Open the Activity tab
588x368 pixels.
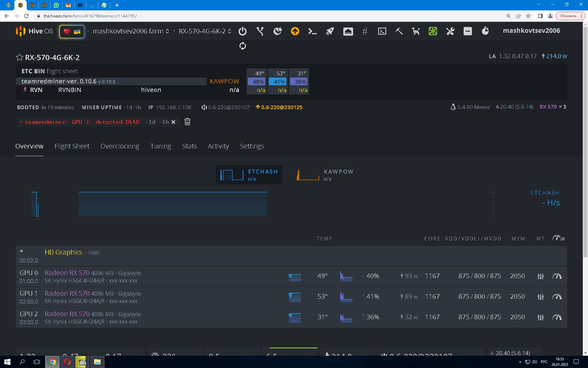click(218, 146)
